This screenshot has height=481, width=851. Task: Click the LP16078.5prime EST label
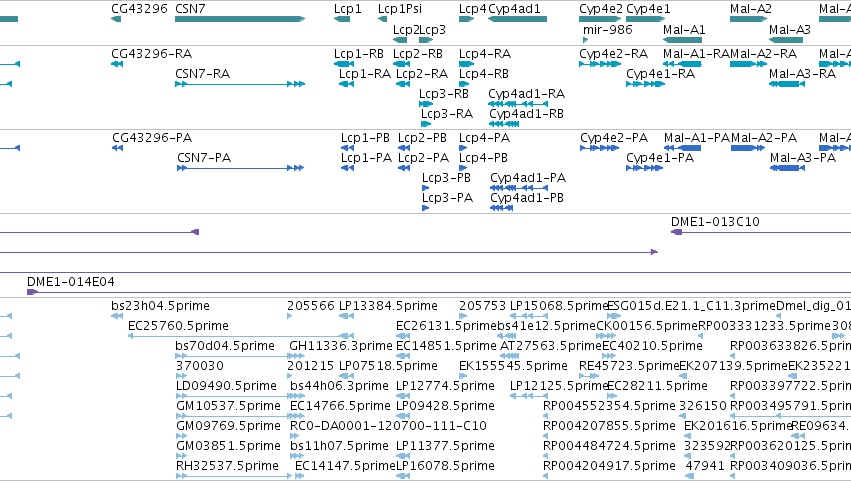coord(445,465)
